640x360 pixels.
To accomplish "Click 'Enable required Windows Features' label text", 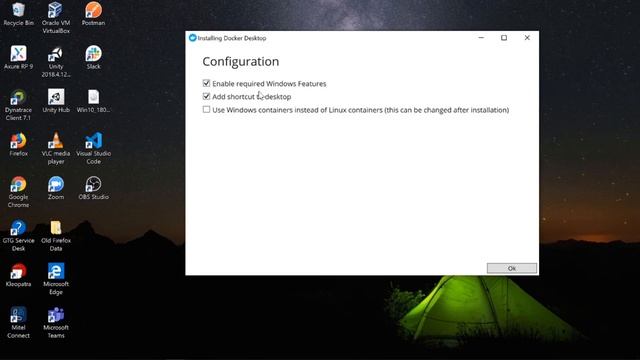I will (x=269, y=84).
